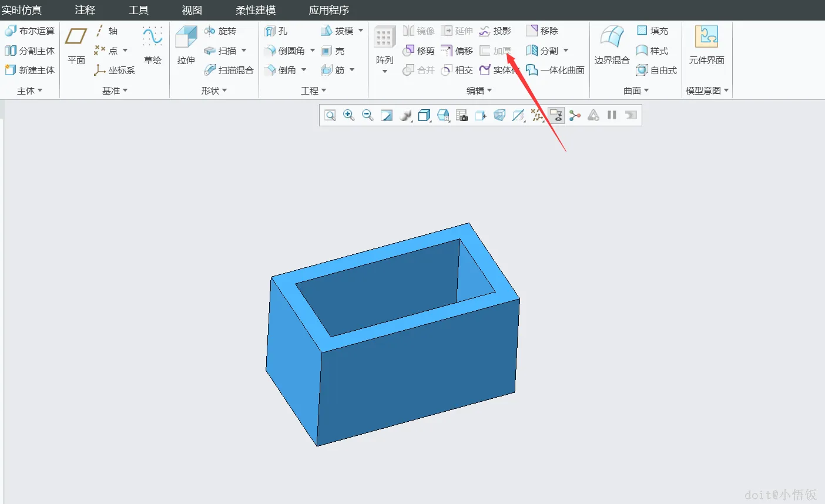Viewport: 825px width, 504px height.
Task: Click 分割主体 tool
Action: point(30,51)
